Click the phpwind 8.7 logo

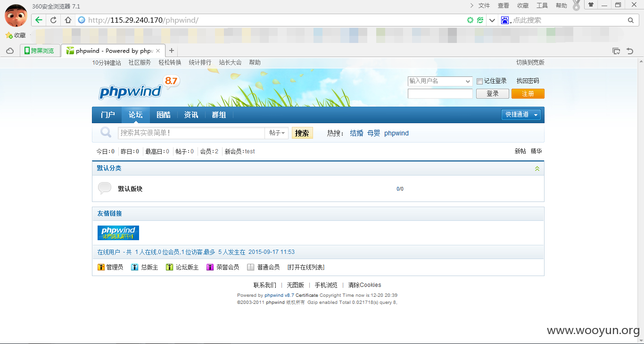(138, 88)
